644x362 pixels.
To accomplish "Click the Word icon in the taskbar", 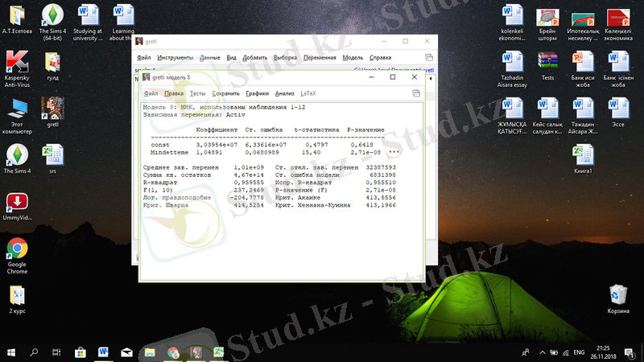I will 104,352.
